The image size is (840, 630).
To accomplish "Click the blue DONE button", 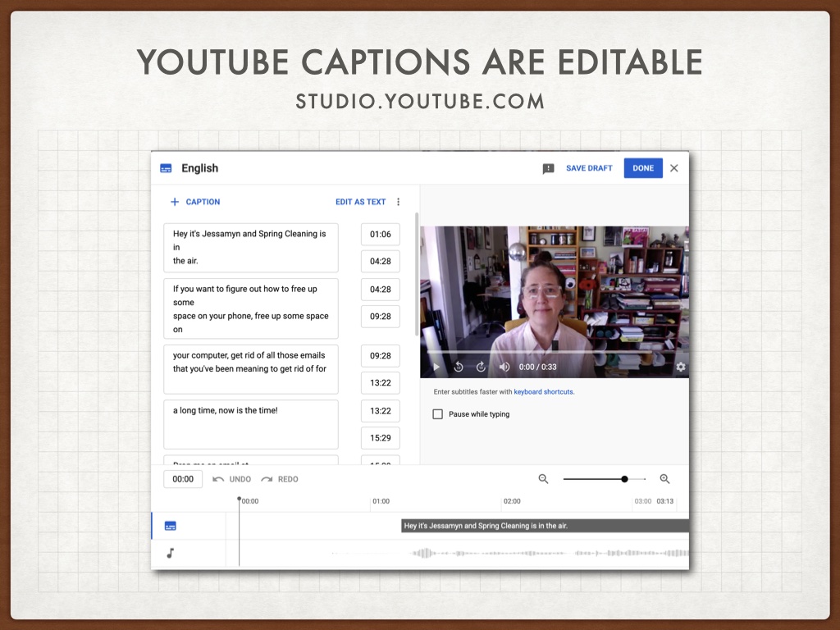I will tap(643, 168).
